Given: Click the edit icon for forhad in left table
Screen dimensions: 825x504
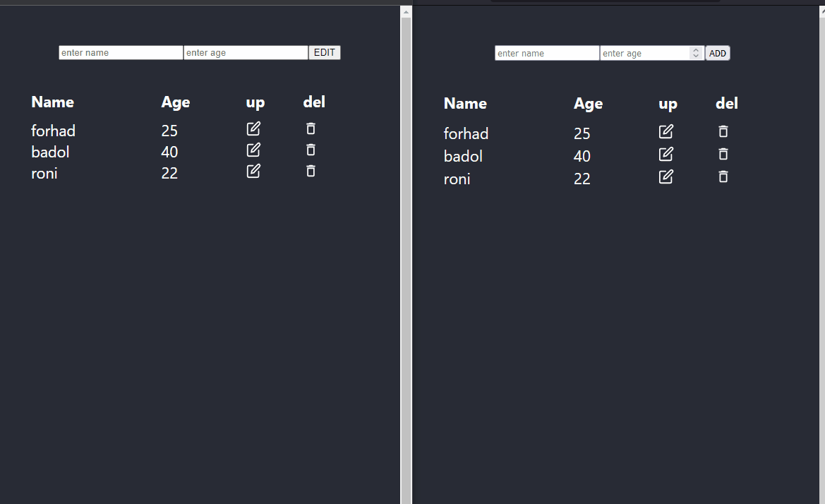Looking at the screenshot, I should click(253, 128).
